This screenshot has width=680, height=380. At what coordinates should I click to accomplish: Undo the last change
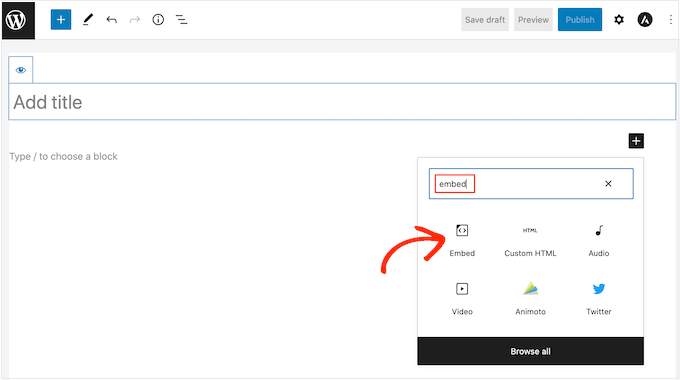(x=111, y=20)
